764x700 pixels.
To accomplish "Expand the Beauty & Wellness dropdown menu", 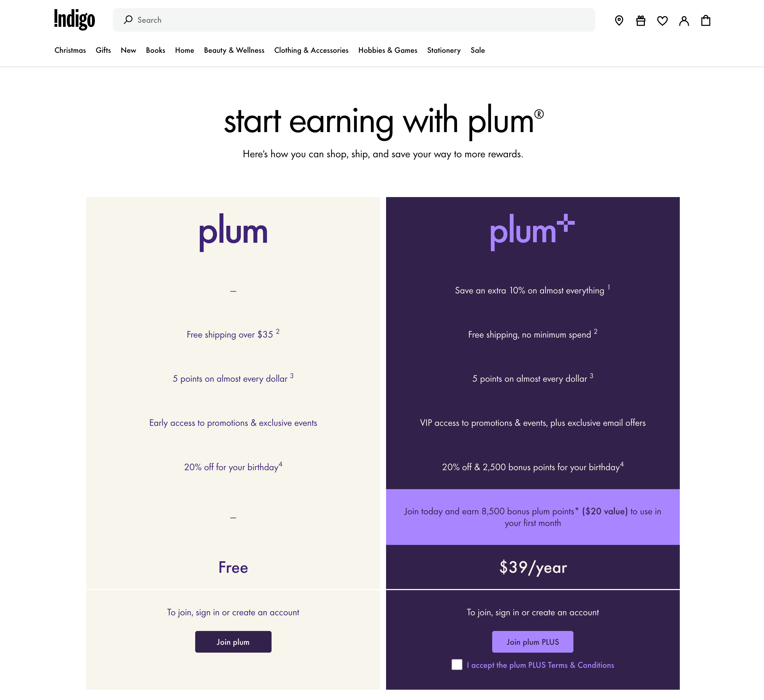I will [x=234, y=50].
